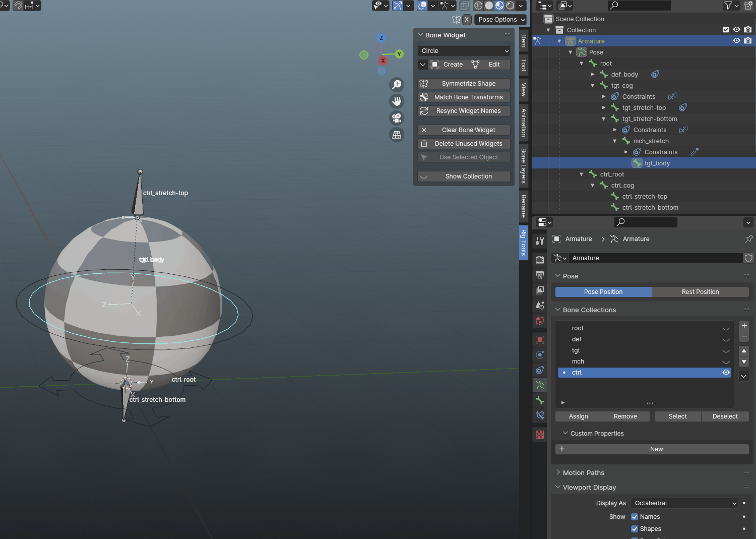Open the World properties tab

[540, 320]
